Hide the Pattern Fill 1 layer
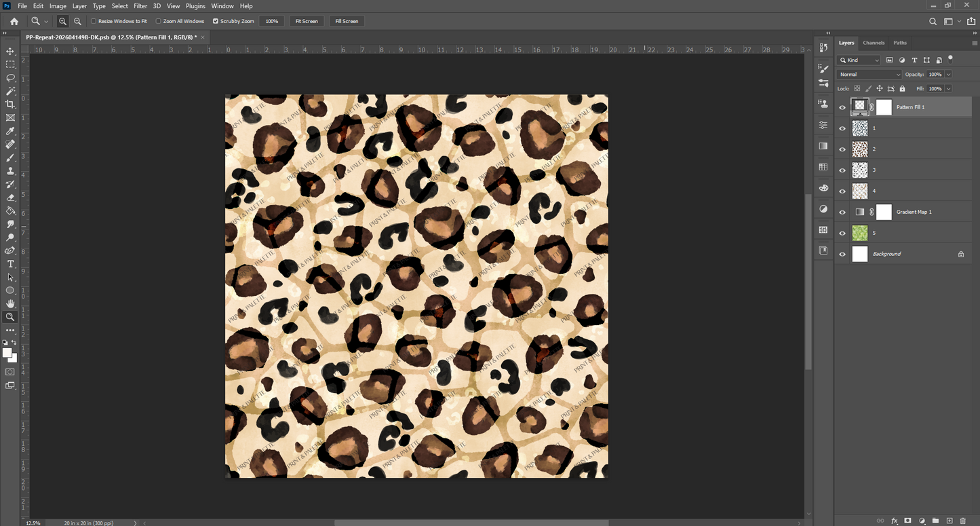This screenshot has height=526, width=980. (842, 107)
